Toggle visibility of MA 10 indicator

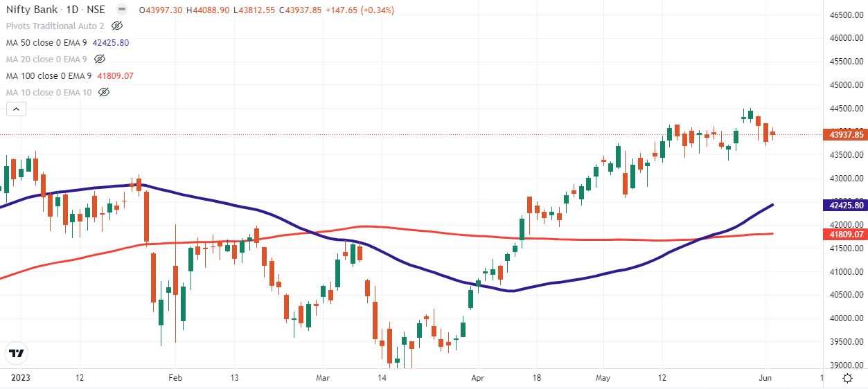pyautogui.click(x=104, y=93)
